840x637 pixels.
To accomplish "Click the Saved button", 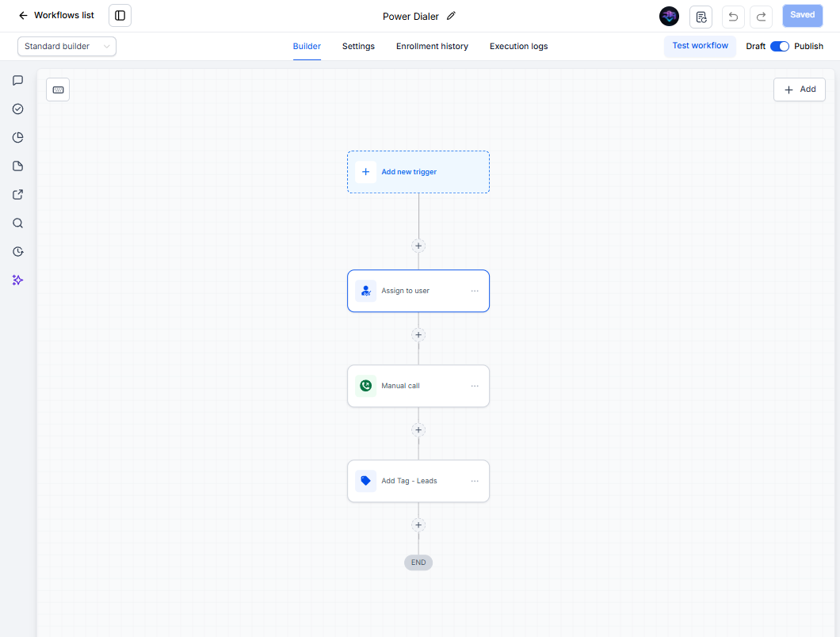I will coord(803,16).
